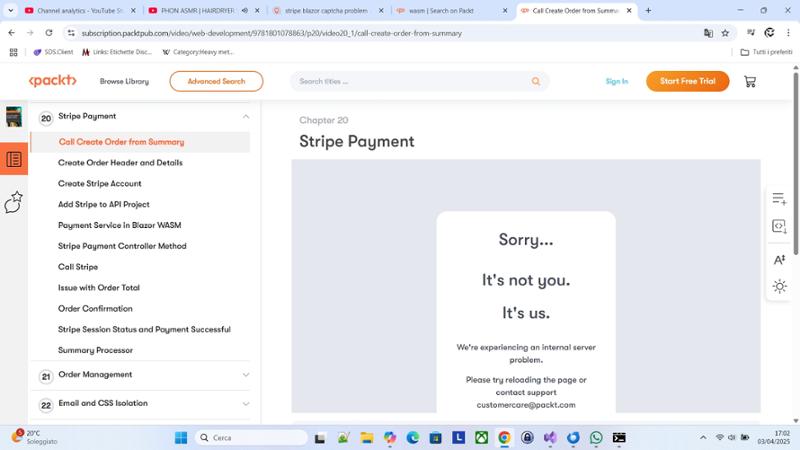This screenshot has height=450, width=800.
Task: Open Add Stripe to API Project
Action: 104,205
